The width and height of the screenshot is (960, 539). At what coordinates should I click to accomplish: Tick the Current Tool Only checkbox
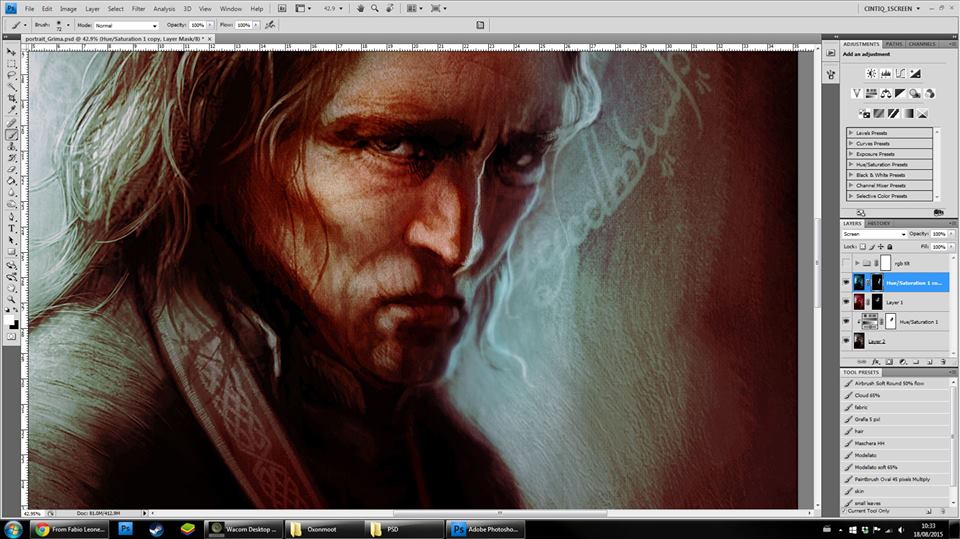(x=845, y=511)
